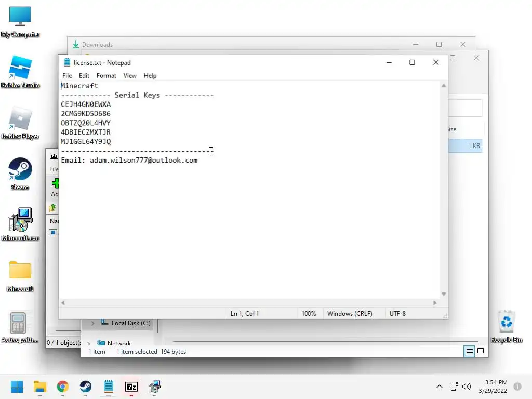This screenshot has height=399, width=532.
Task: Click the 1 KB size cell in Explorer
Action: (474, 146)
